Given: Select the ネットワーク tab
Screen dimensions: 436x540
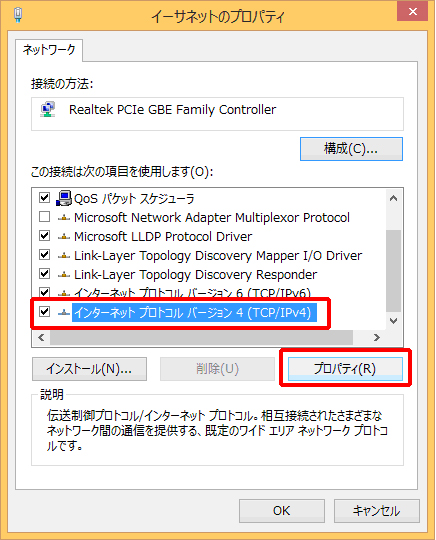Looking at the screenshot, I should click(x=49, y=50).
